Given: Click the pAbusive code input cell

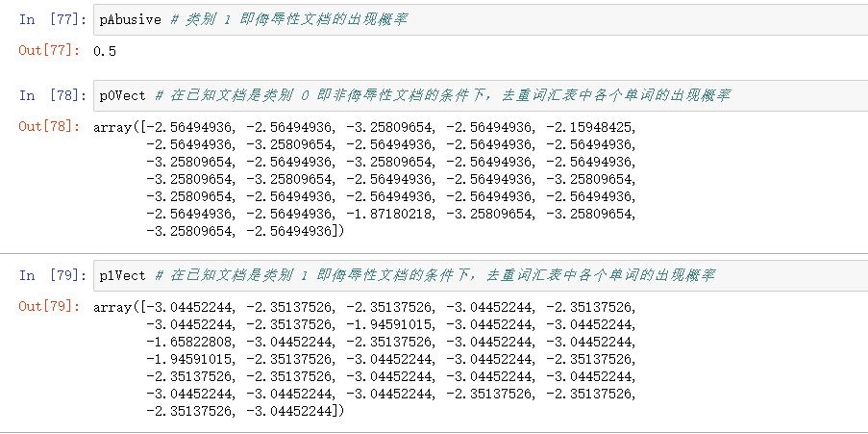Looking at the screenshot, I should (481, 20).
